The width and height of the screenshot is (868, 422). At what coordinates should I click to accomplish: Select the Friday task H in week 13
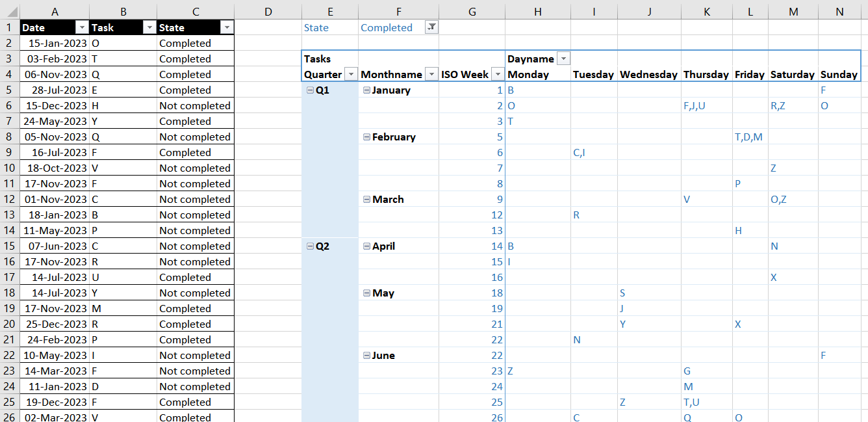click(x=750, y=230)
